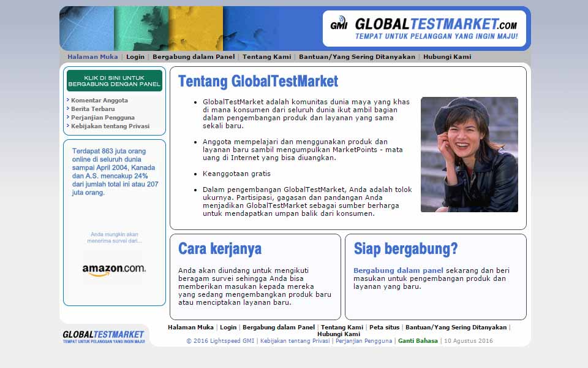Click Login in the footer
588x368 pixels.
coord(228,327)
